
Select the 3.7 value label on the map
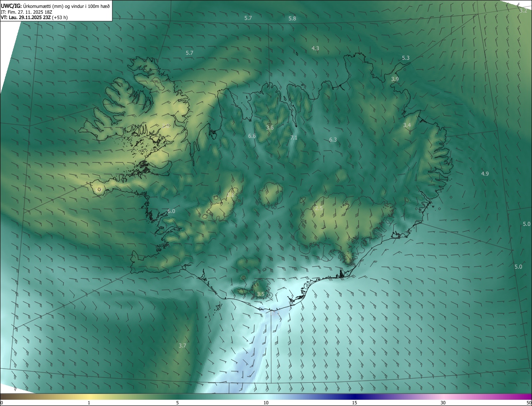click(x=182, y=345)
